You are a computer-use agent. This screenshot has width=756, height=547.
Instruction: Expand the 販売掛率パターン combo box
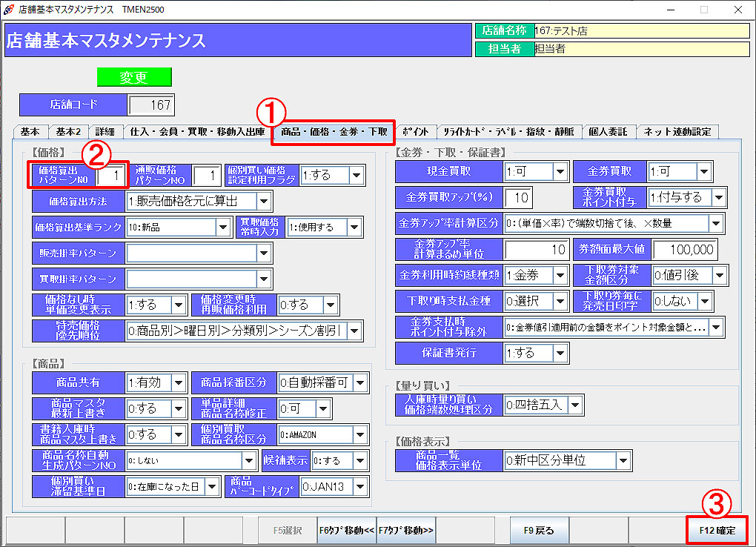[x=265, y=253]
